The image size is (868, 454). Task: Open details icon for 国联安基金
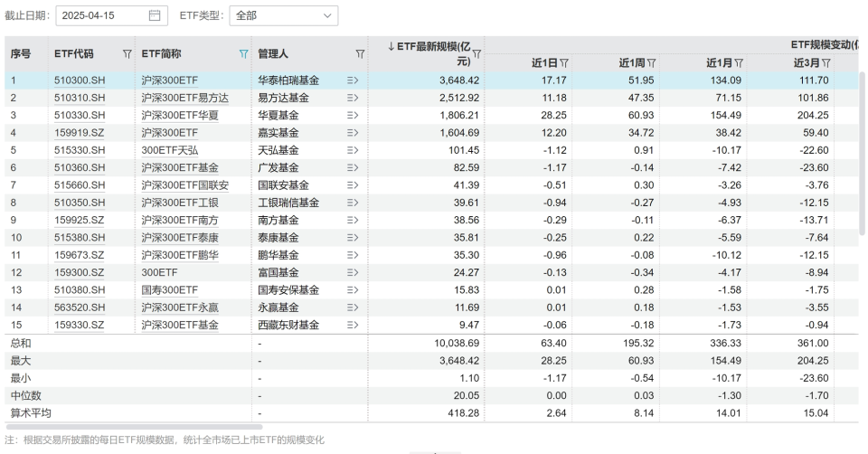click(x=353, y=184)
